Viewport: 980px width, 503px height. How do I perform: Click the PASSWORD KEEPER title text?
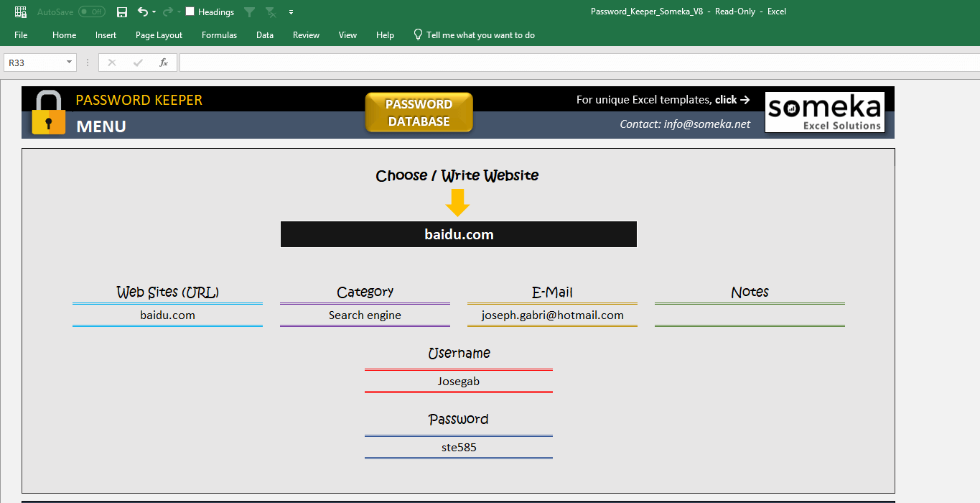pos(139,100)
